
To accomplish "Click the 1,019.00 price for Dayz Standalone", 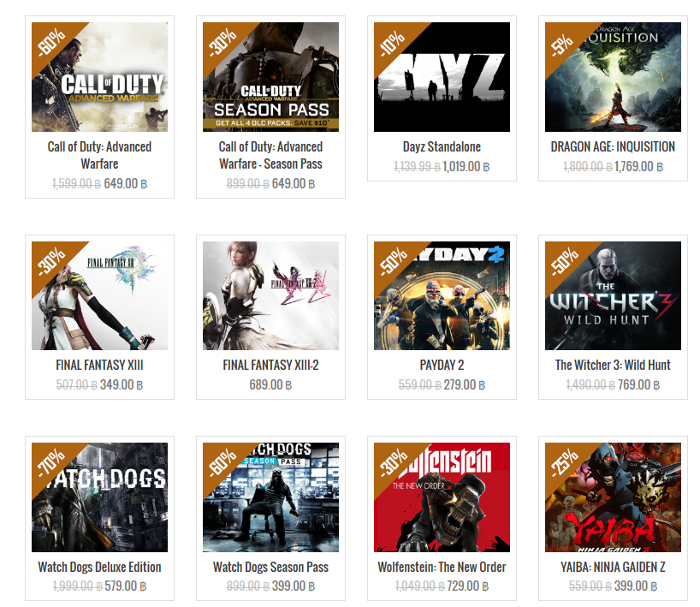I will click(466, 167).
